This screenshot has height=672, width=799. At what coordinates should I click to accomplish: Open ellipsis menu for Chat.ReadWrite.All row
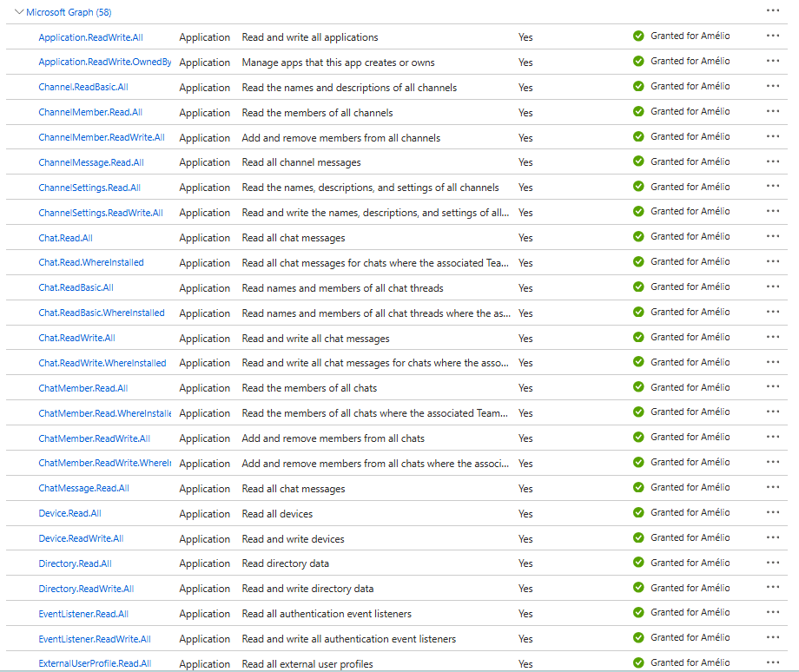(x=772, y=337)
